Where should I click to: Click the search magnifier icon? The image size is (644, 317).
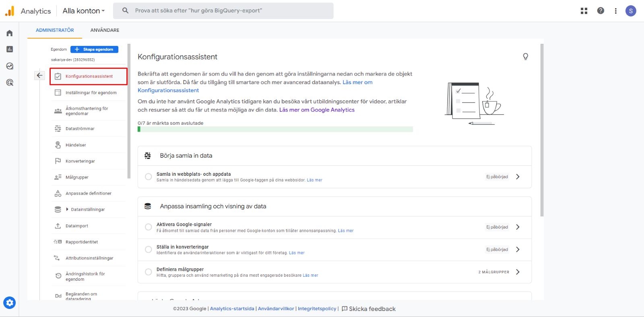(126, 10)
